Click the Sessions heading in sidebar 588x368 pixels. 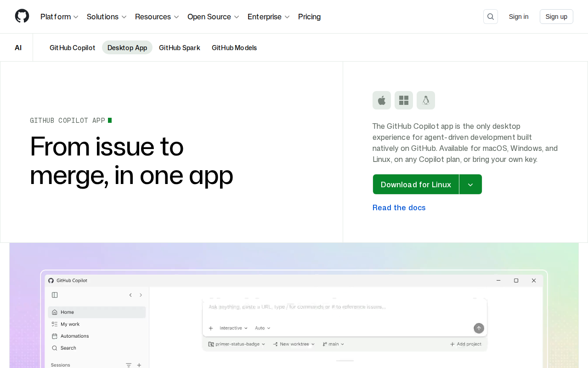61,365
